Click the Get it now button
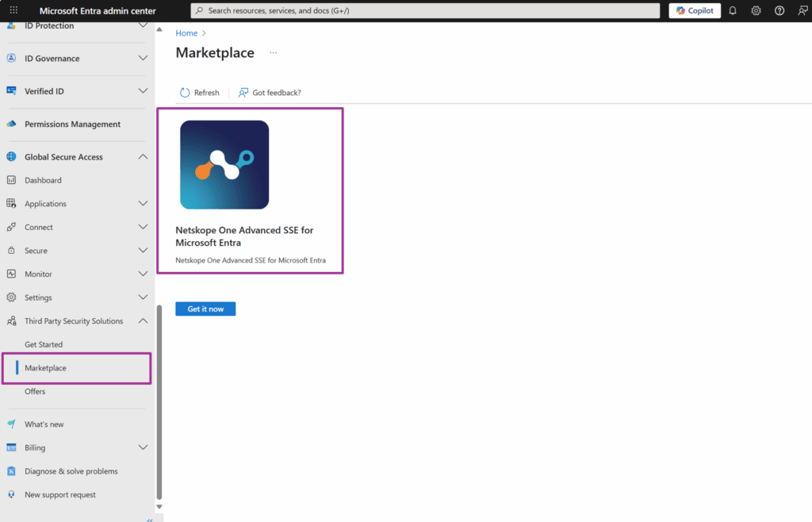Screen dimensions: 812x522 coord(205,309)
